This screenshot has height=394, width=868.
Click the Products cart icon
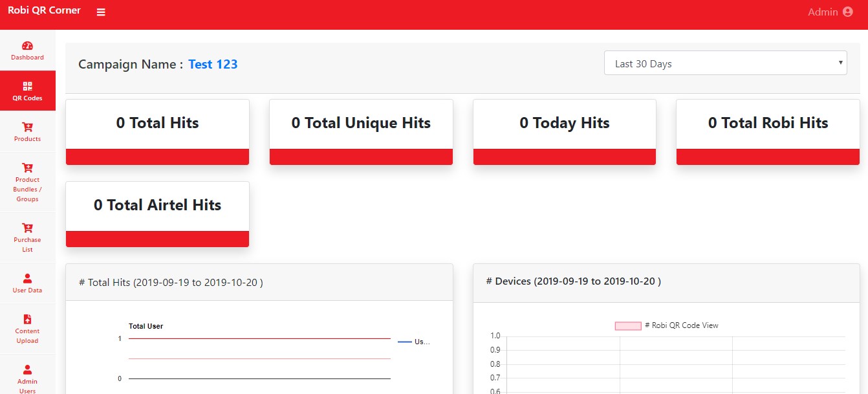click(x=27, y=127)
